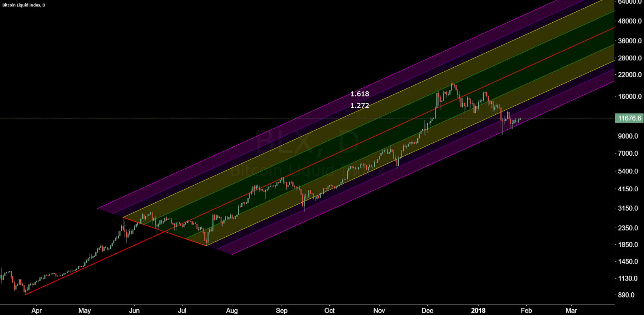Click the Jul label on time axis
This screenshot has height=315, width=644.
point(182,311)
